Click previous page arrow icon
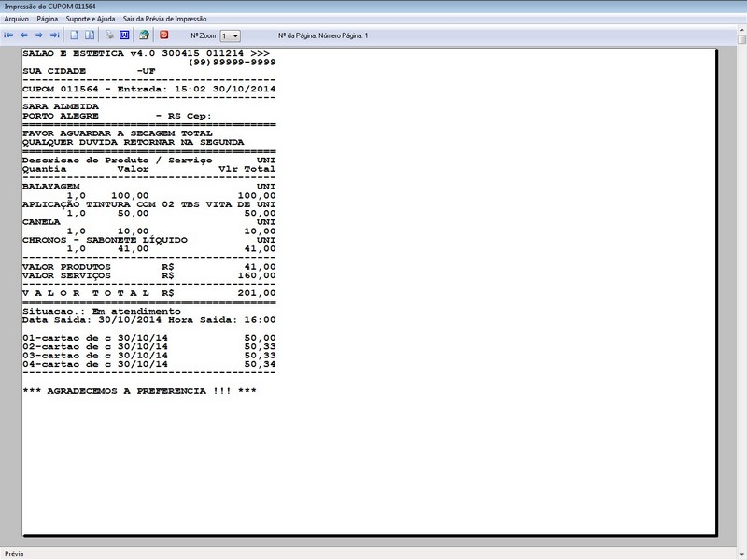Viewport: 747px width, 560px height. 24,35
